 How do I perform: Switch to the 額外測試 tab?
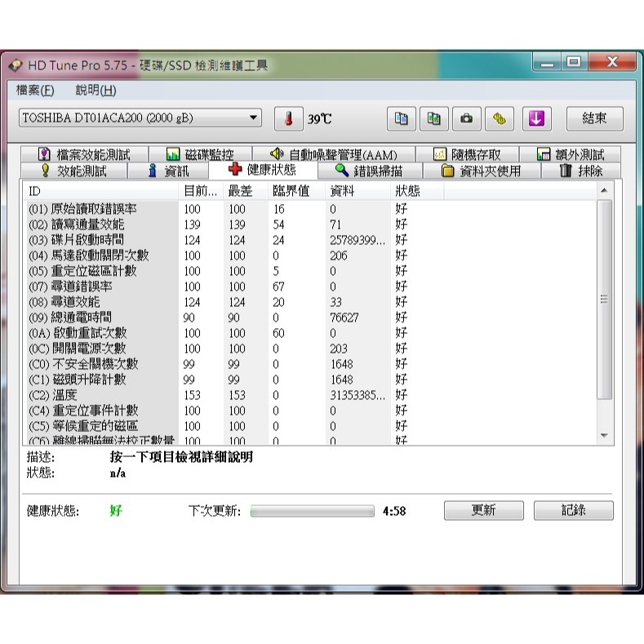[x=570, y=154]
